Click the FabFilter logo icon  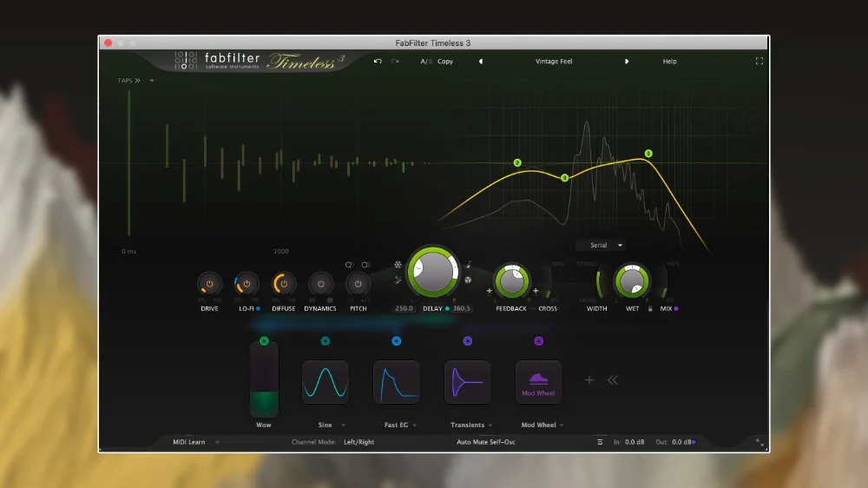[186, 61]
